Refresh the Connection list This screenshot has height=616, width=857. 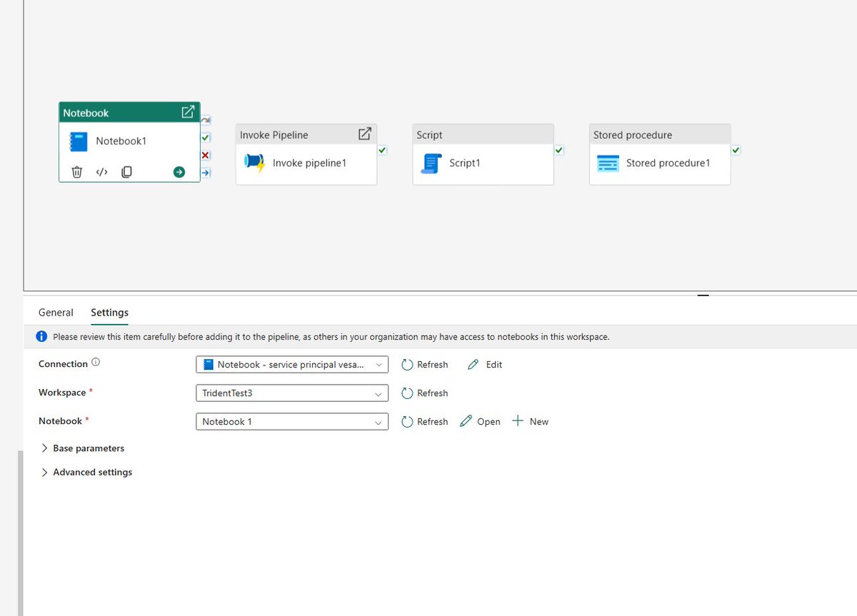point(425,364)
